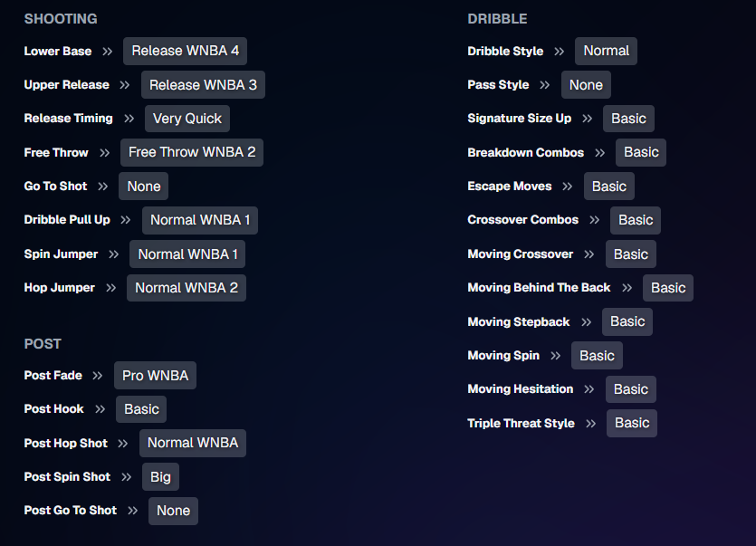Click the chevron beside Moving Spin
The width and height of the screenshot is (756, 546).
point(556,356)
